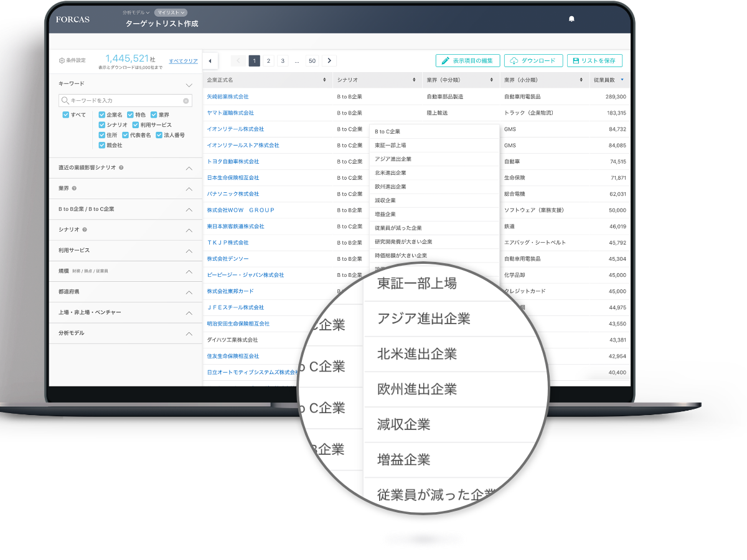Uncheck the 住所 checkbox
The image size is (747, 560).
coord(102,135)
